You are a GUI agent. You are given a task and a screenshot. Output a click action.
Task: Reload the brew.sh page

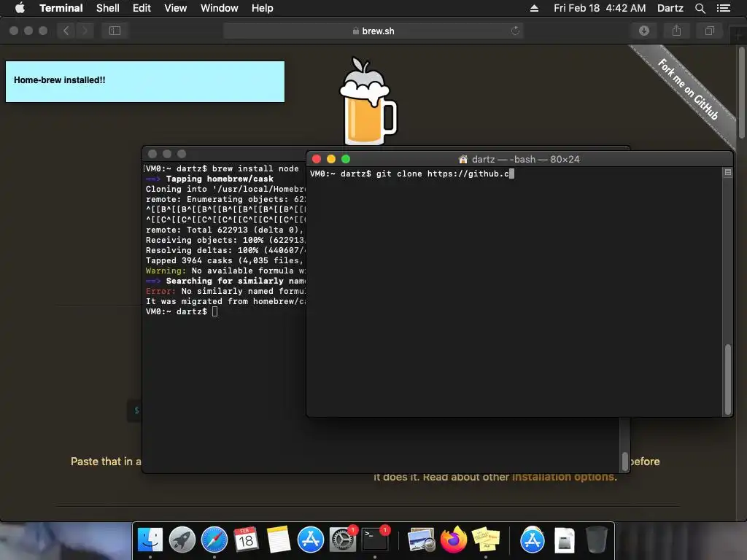click(515, 31)
